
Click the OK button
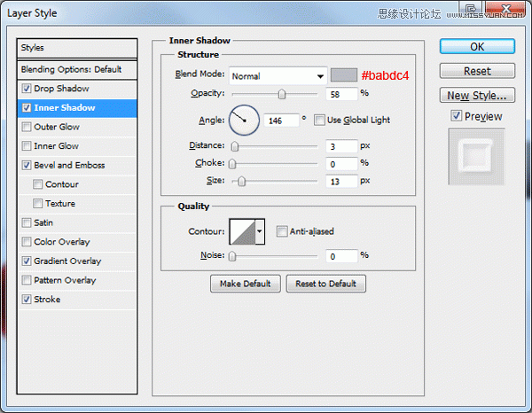click(x=477, y=46)
